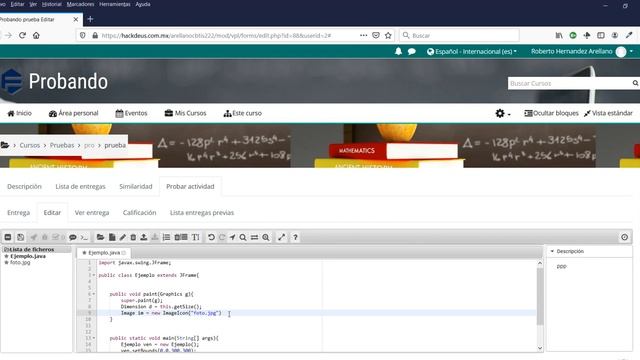Open find with the magnifier icon in editor toolbar

(x=243, y=237)
